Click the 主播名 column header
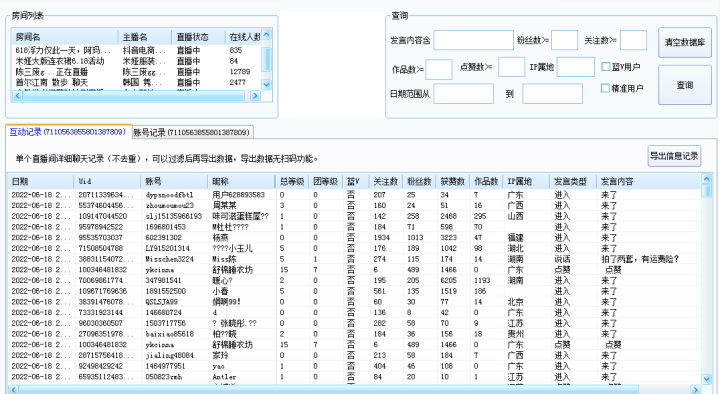The image size is (720, 394). (x=145, y=37)
